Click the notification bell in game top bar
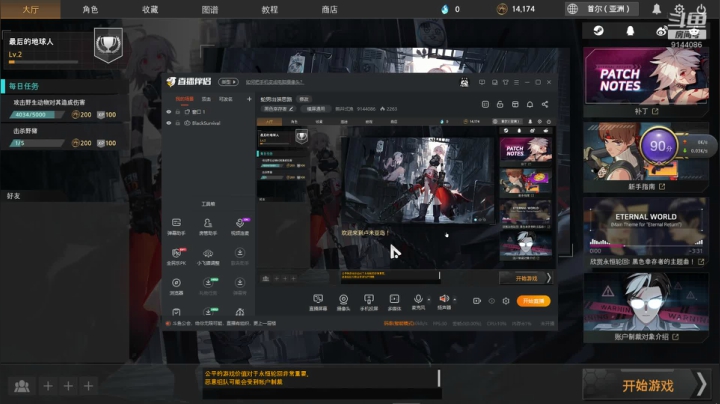The width and height of the screenshot is (720, 404). pos(657,9)
